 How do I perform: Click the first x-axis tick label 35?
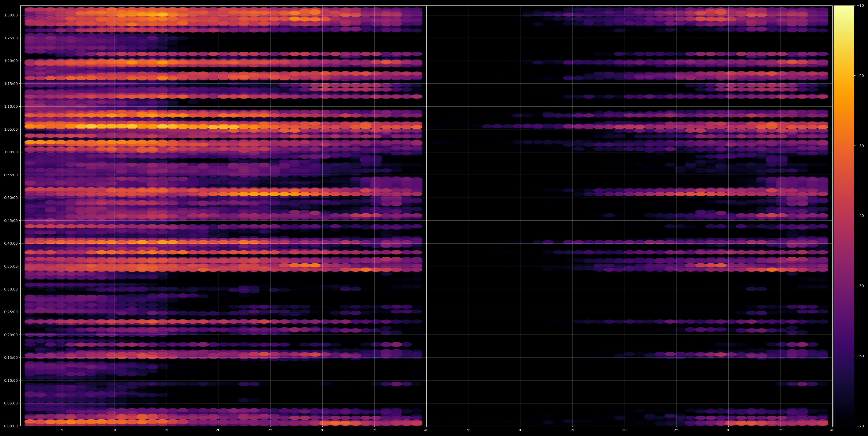[x=374, y=430]
